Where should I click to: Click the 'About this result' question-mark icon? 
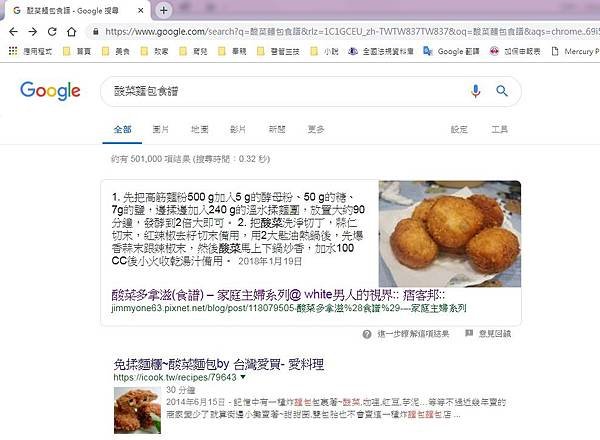click(367, 334)
